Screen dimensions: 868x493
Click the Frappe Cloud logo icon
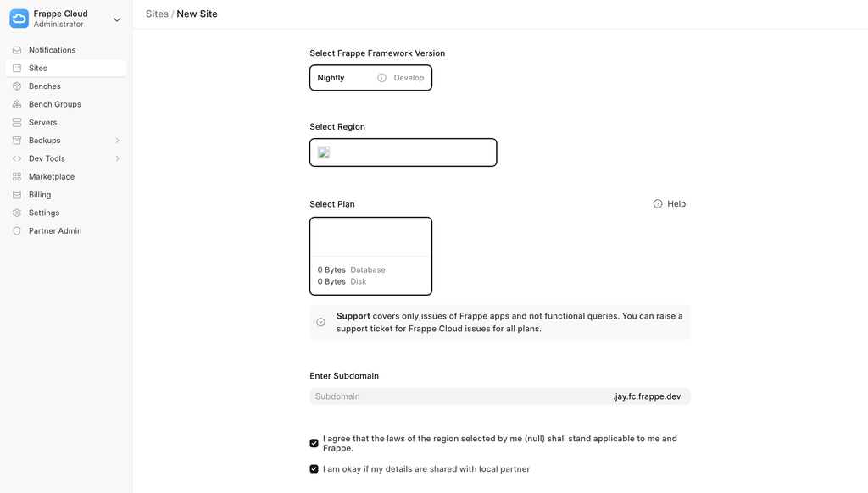pyautogui.click(x=19, y=19)
